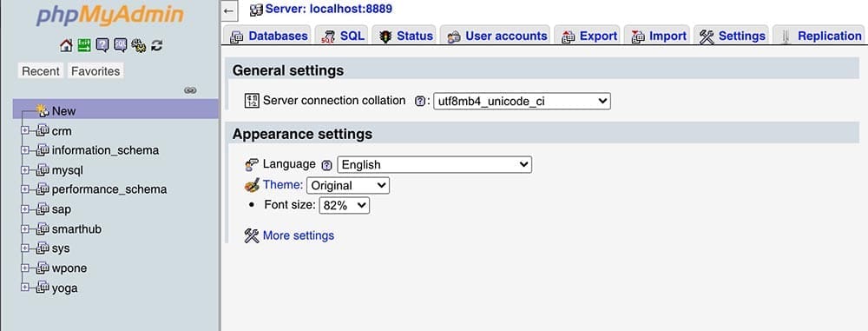The height and width of the screenshot is (331, 868).
Task: Click the Favorites button
Action: (x=95, y=71)
